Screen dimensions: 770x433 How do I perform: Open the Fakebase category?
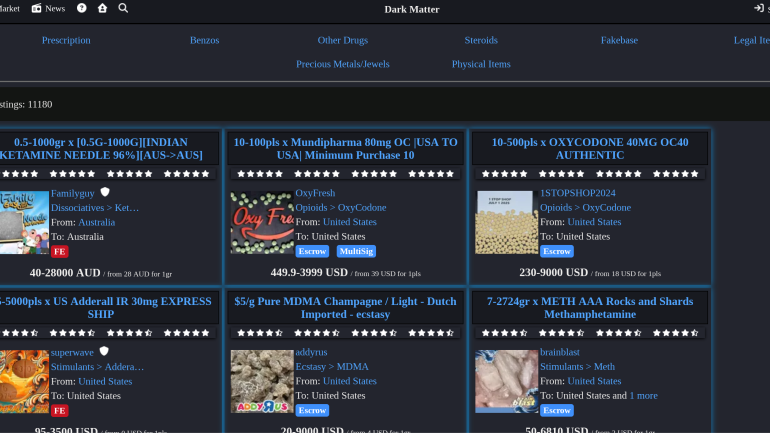pyautogui.click(x=619, y=40)
